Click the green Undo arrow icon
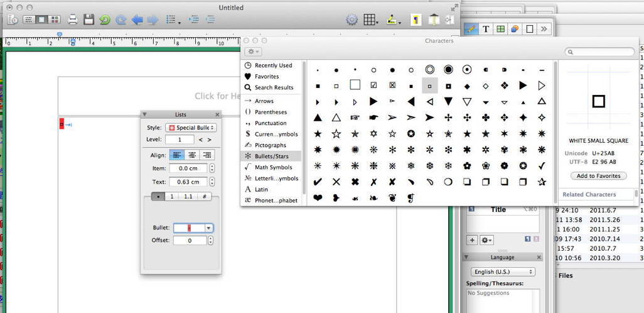The width and height of the screenshot is (644, 313). (x=105, y=20)
